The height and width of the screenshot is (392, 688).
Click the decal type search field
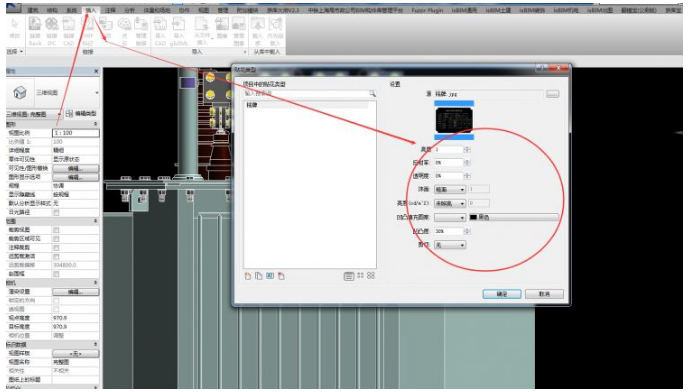tap(306, 94)
